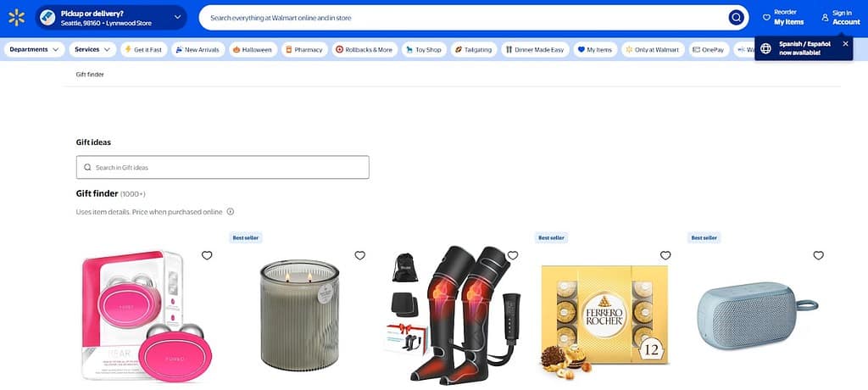Expand the Departments menu

click(34, 49)
